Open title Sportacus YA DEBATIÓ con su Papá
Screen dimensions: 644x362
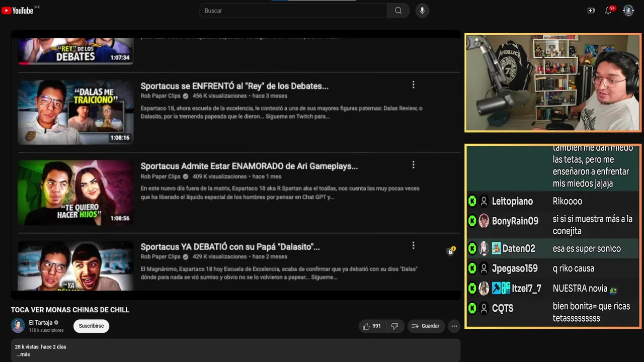click(x=230, y=247)
